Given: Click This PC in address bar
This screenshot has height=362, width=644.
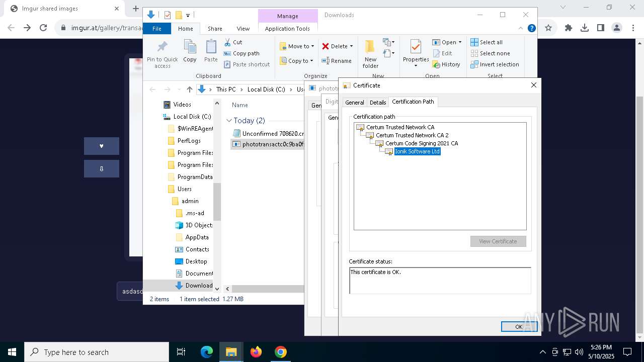Looking at the screenshot, I should pyautogui.click(x=226, y=89).
